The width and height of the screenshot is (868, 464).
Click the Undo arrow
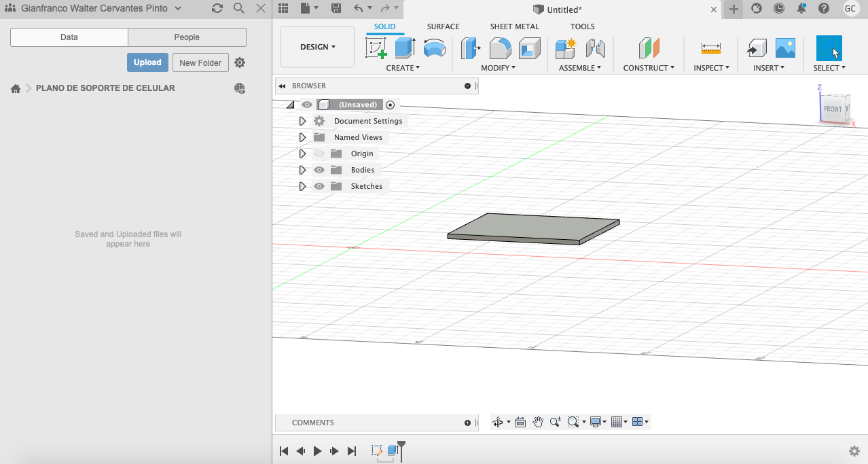pos(359,9)
